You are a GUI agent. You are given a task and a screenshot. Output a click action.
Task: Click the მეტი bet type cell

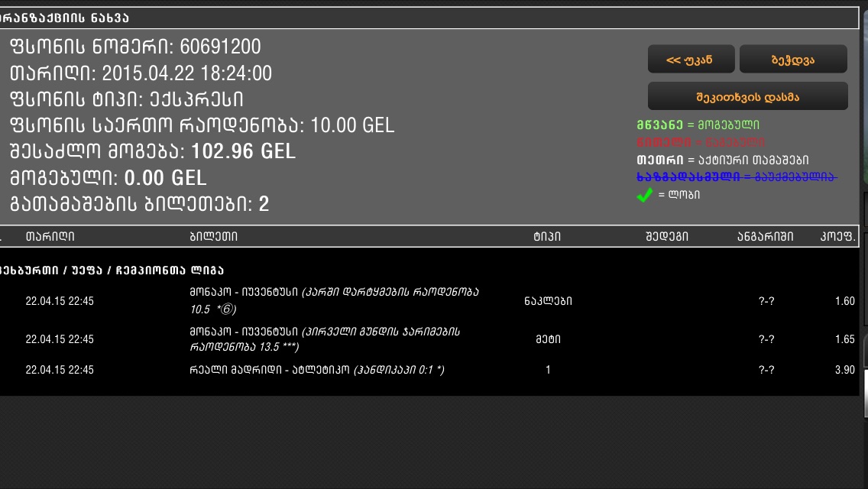click(548, 339)
